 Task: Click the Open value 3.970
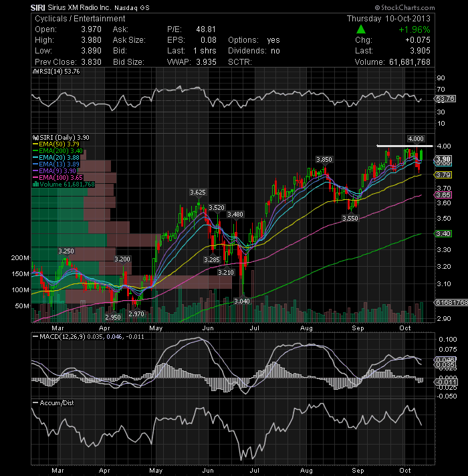(x=91, y=29)
